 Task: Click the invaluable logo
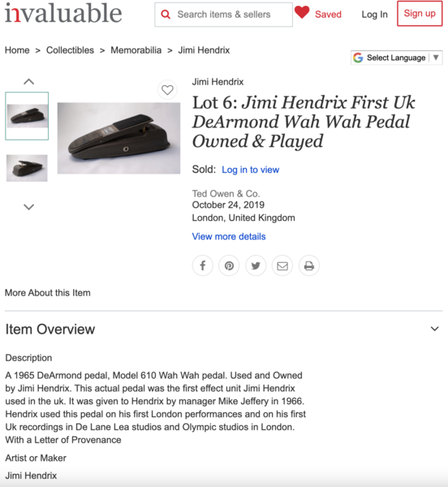coord(63,13)
